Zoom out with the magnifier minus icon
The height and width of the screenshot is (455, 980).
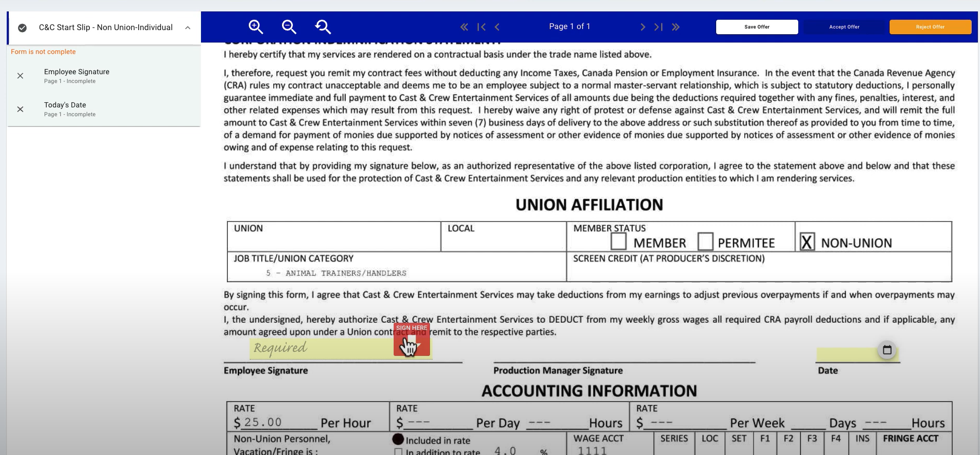[289, 27]
